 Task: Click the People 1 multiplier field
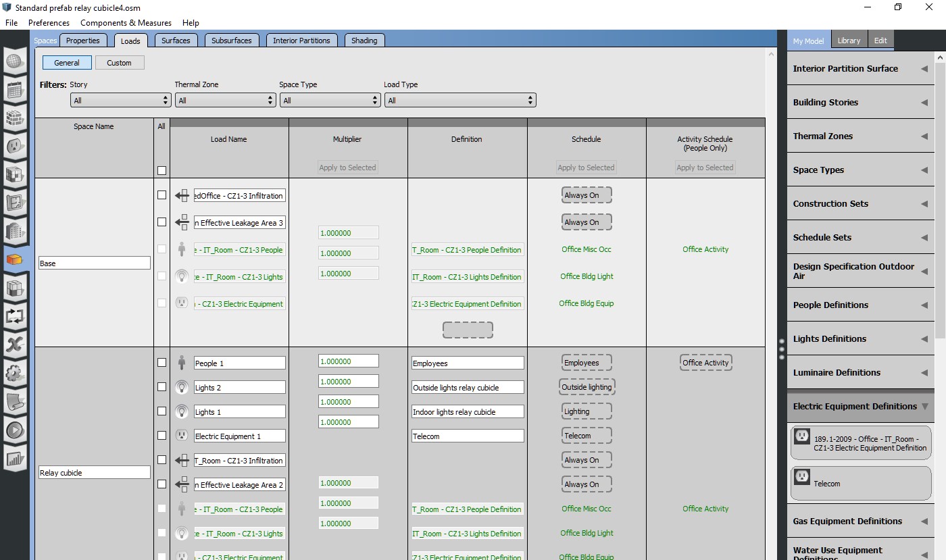click(x=348, y=361)
